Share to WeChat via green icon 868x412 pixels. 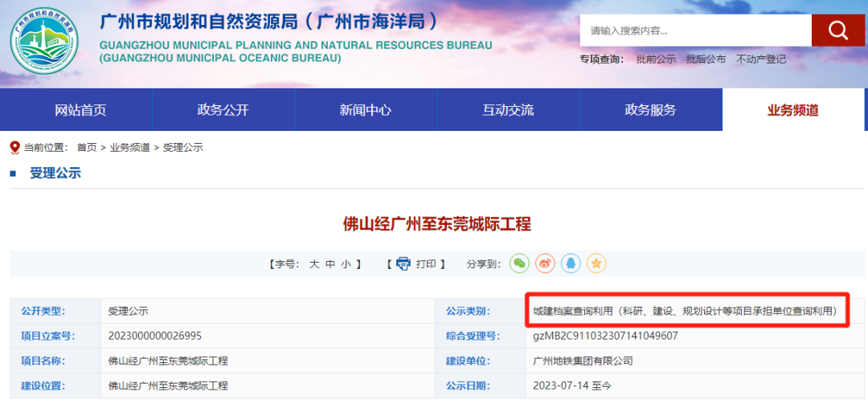[519, 263]
